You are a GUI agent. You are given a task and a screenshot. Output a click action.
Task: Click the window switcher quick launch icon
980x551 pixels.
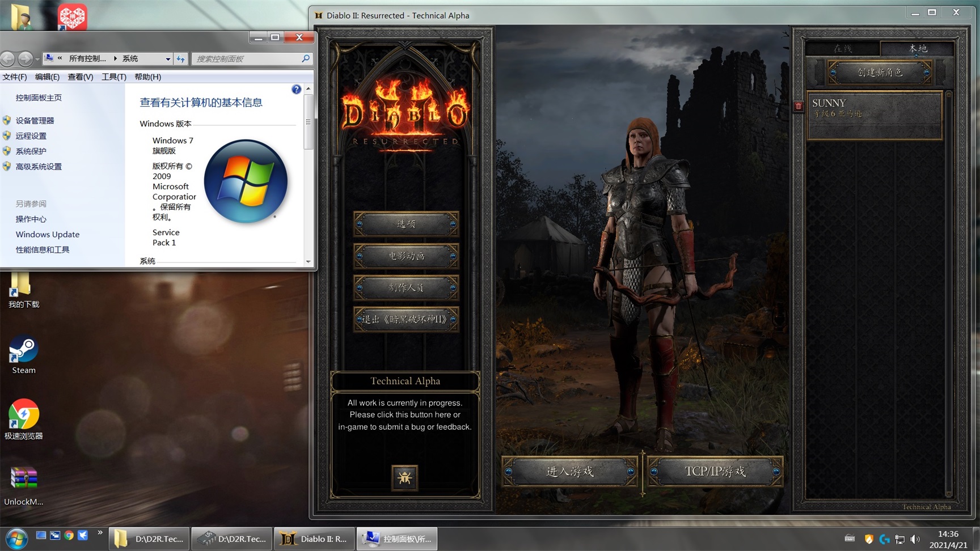tap(55, 535)
